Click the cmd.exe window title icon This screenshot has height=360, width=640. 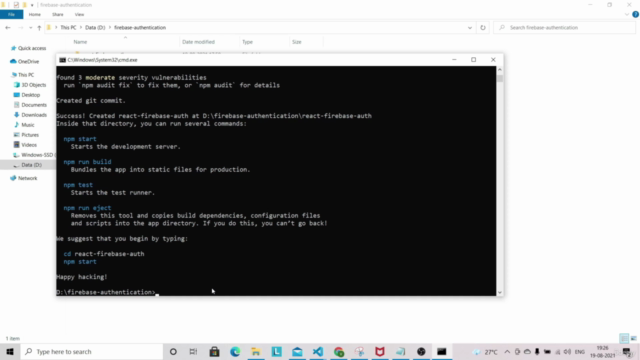[x=62, y=60]
